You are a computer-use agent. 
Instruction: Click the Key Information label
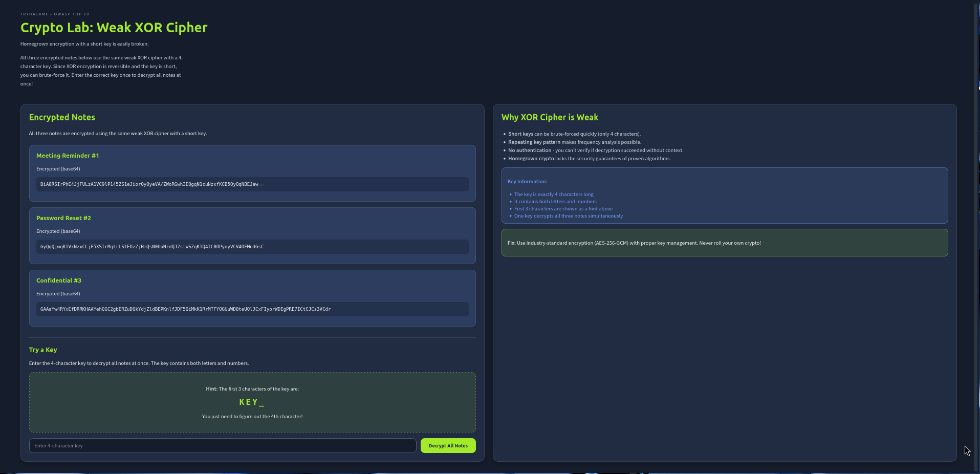pyautogui.click(x=527, y=182)
